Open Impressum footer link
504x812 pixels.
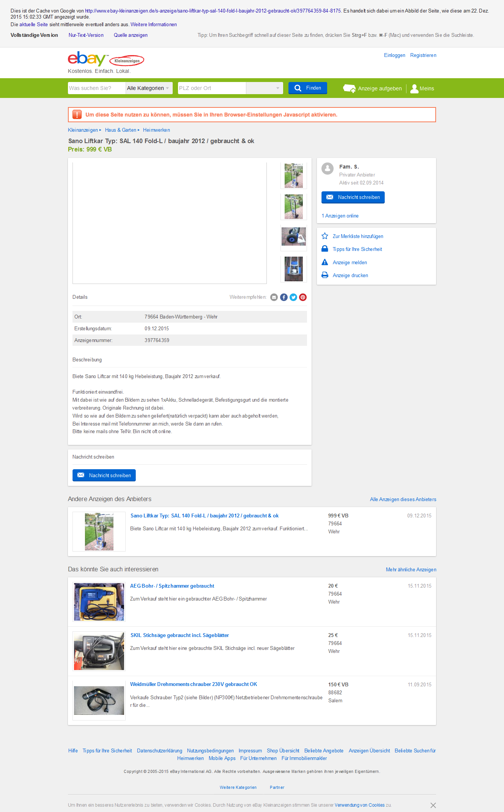[250, 751]
